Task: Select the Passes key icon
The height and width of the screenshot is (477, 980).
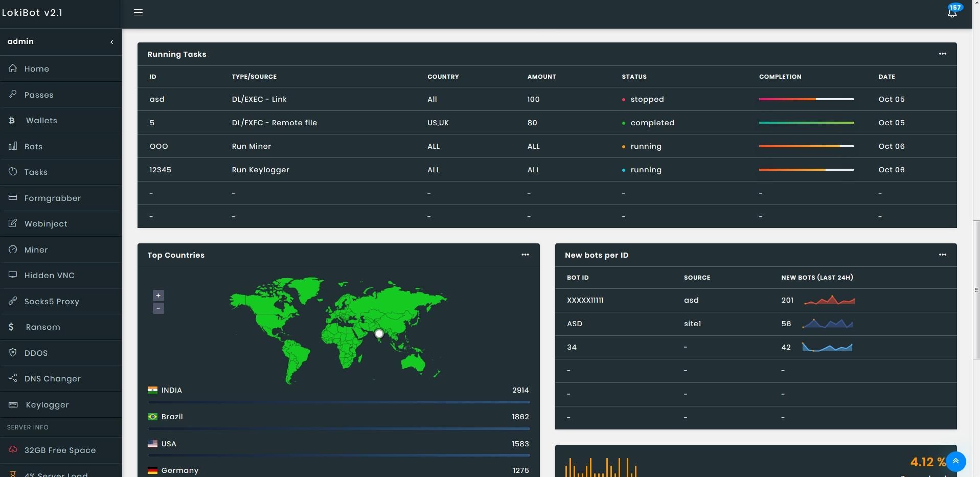Action: pos(13,95)
